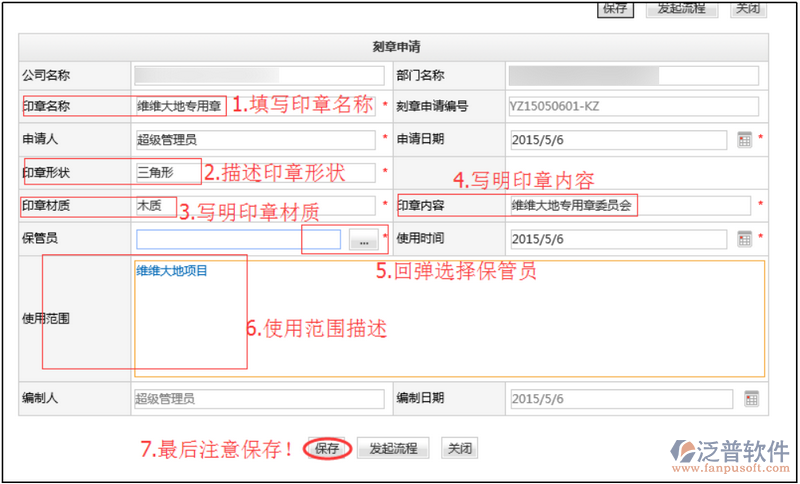Image resolution: width=800 pixels, height=484 pixels.
Task: Click top 发起流程 button
Action: (681, 8)
